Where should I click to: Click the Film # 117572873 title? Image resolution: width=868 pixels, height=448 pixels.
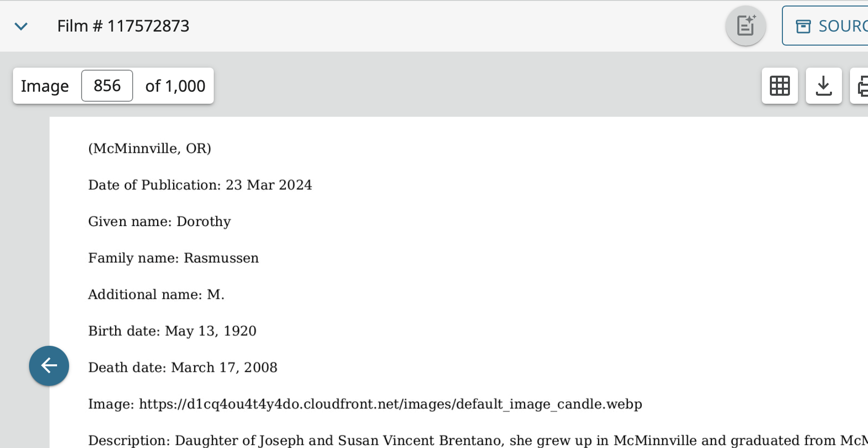[123, 26]
